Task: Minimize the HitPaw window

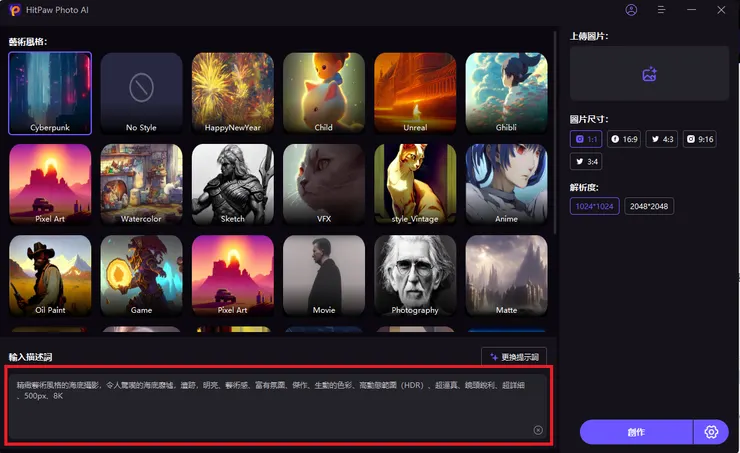Action: point(691,10)
